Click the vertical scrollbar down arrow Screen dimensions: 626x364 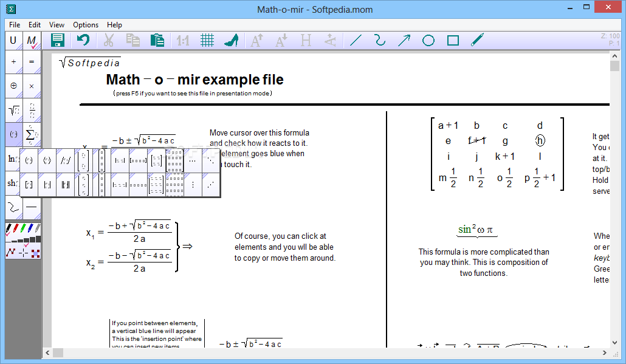(614, 343)
